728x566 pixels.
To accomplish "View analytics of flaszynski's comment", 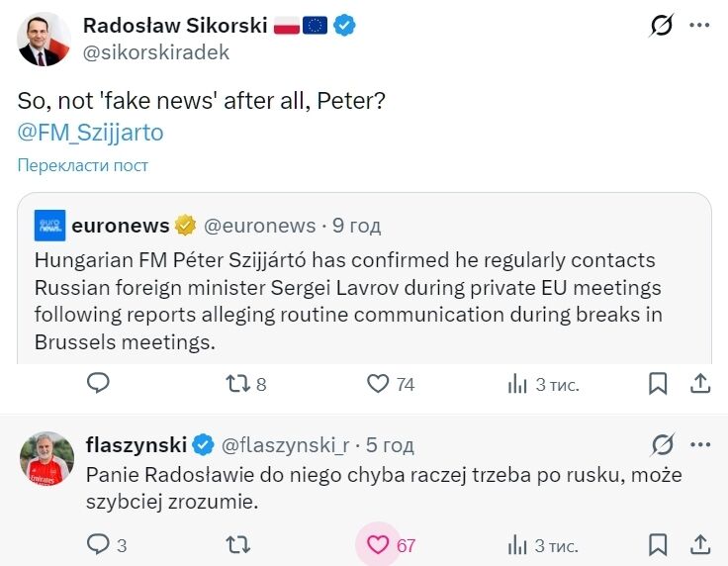I will tap(517, 544).
